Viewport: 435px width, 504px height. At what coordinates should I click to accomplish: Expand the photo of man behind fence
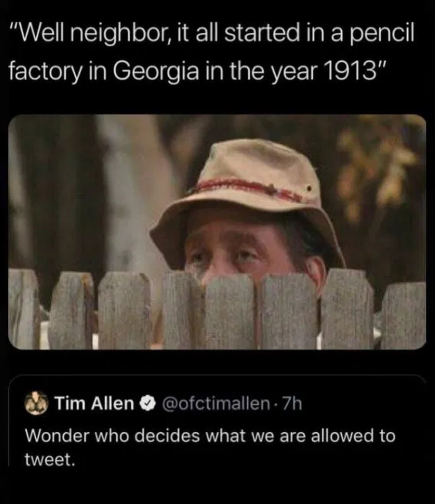[217, 232]
